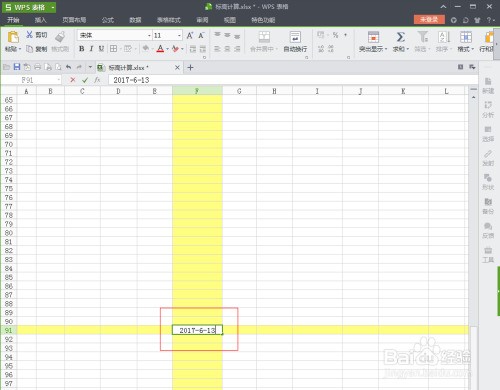Viewport: 500px width, 390px height.
Task: Click the print icon in quick toolbar
Action: coord(37,67)
